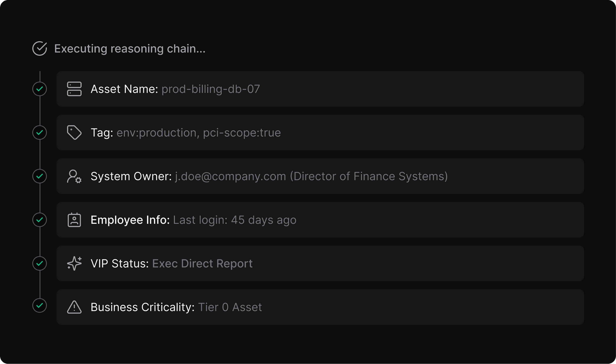This screenshot has width=616, height=364.
Task: Click the 'Executing reasoning chain...' heading
Action: point(130,48)
